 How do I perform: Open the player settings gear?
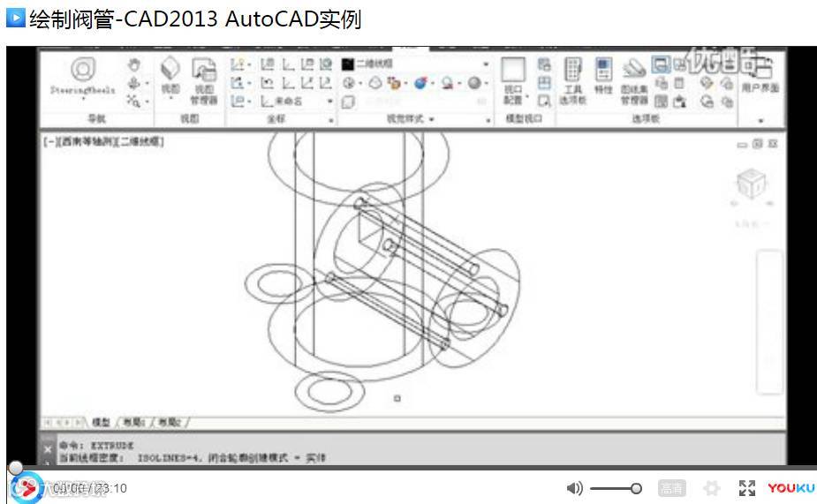(711, 488)
